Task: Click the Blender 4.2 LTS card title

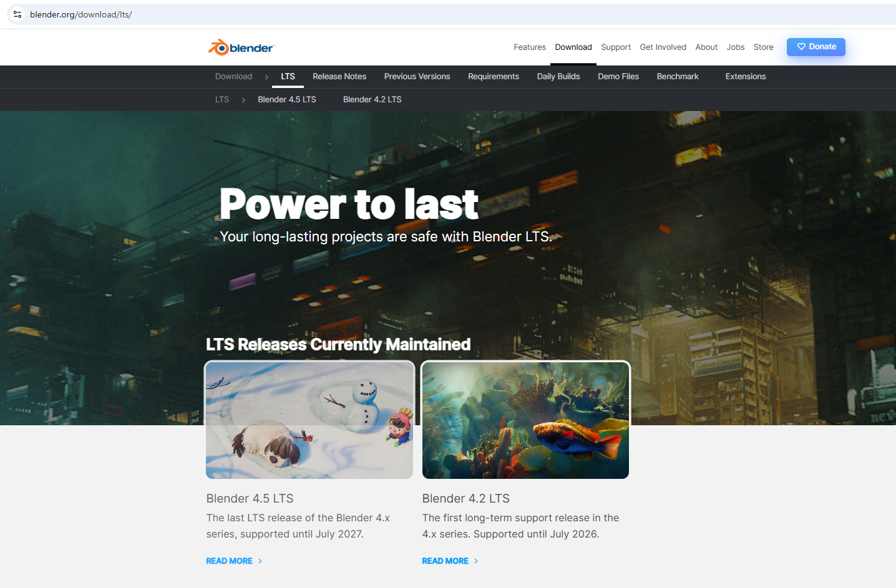Action: 466,498
